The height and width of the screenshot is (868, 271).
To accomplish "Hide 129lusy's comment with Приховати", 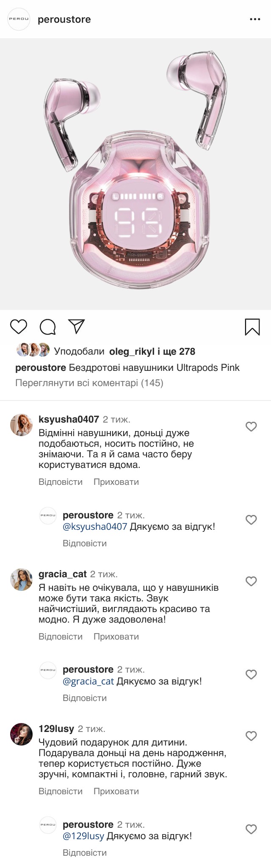I will point(116,791).
